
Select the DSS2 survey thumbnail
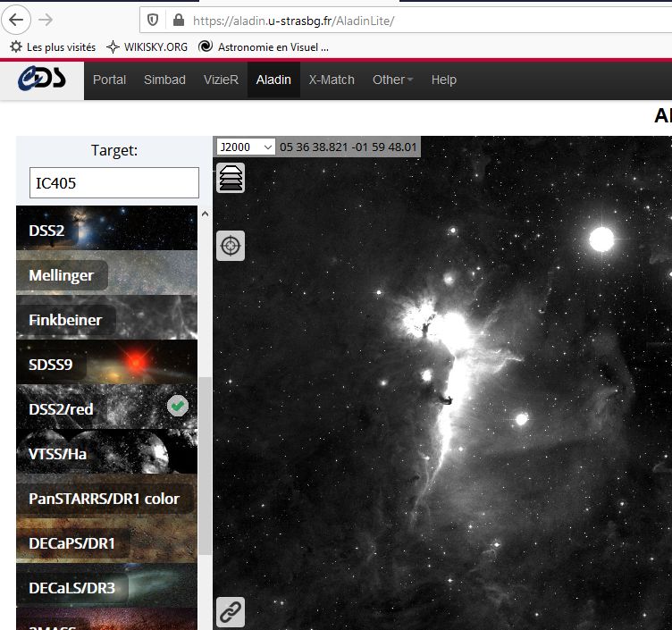point(106,229)
